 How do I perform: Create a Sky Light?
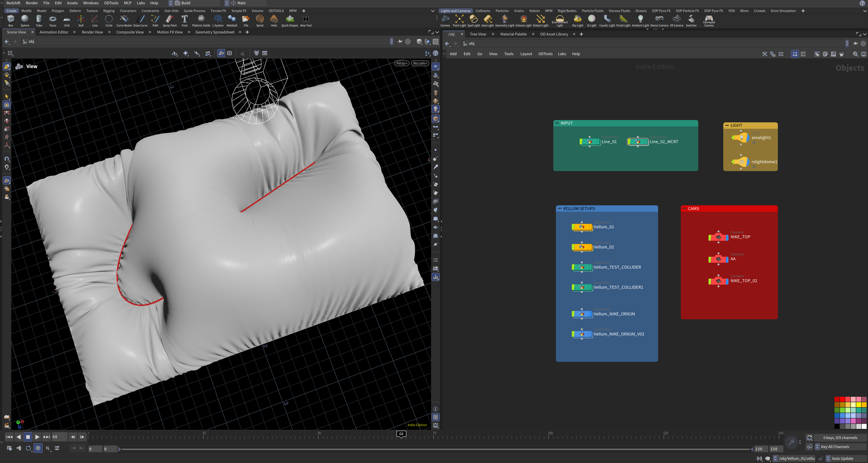click(x=578, y=21)
